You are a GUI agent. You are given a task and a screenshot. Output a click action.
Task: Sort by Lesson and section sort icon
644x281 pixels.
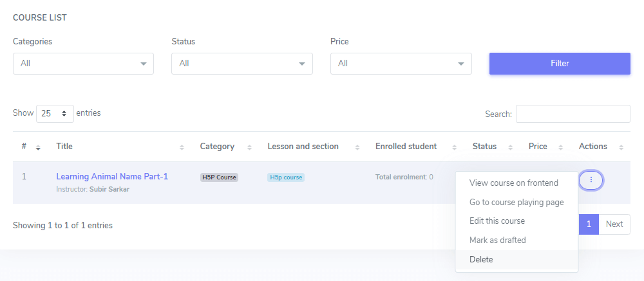click(357, 147)
